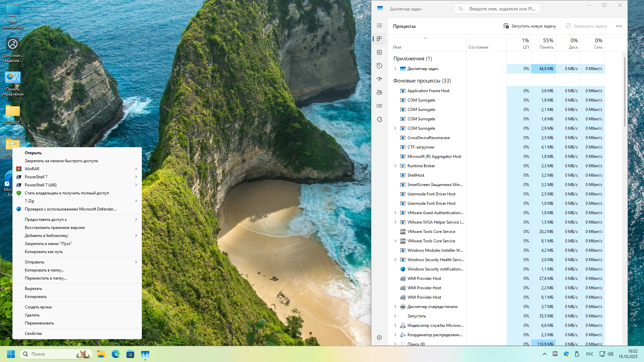Click Запустить новую задачу button

point(530,26)
